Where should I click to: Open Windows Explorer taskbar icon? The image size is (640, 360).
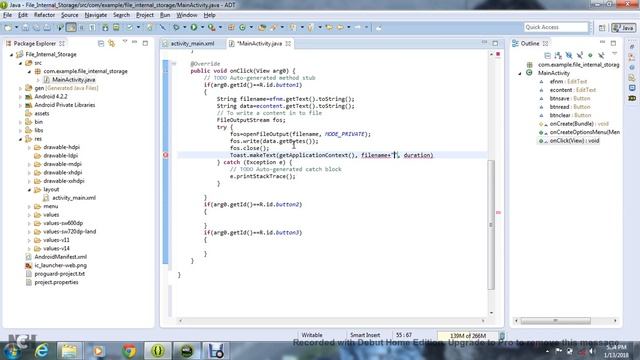69,351
